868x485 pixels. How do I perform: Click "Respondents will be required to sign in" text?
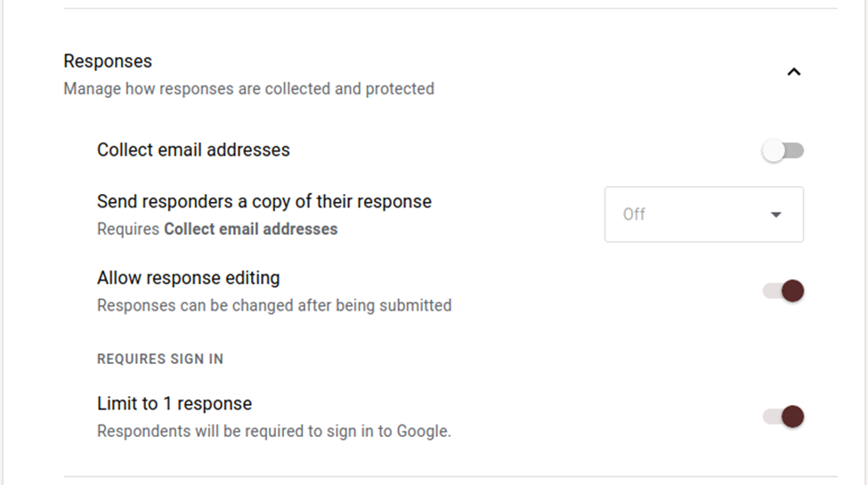coord(273,432)
